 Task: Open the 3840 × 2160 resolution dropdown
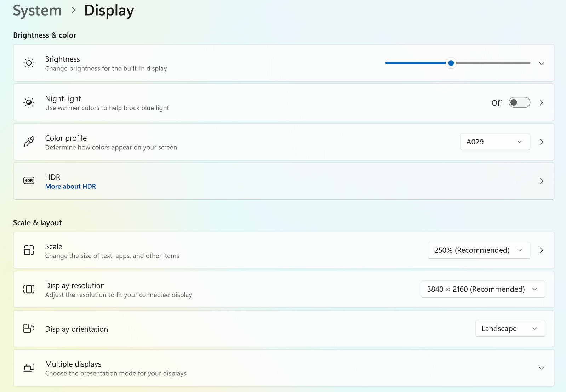coord(482,289)
